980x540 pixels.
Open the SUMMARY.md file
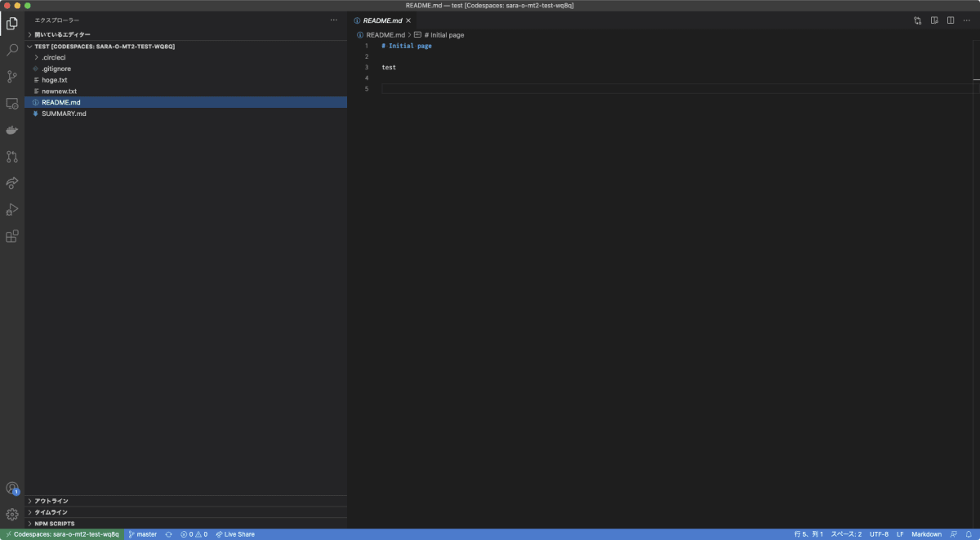point(185,114)
